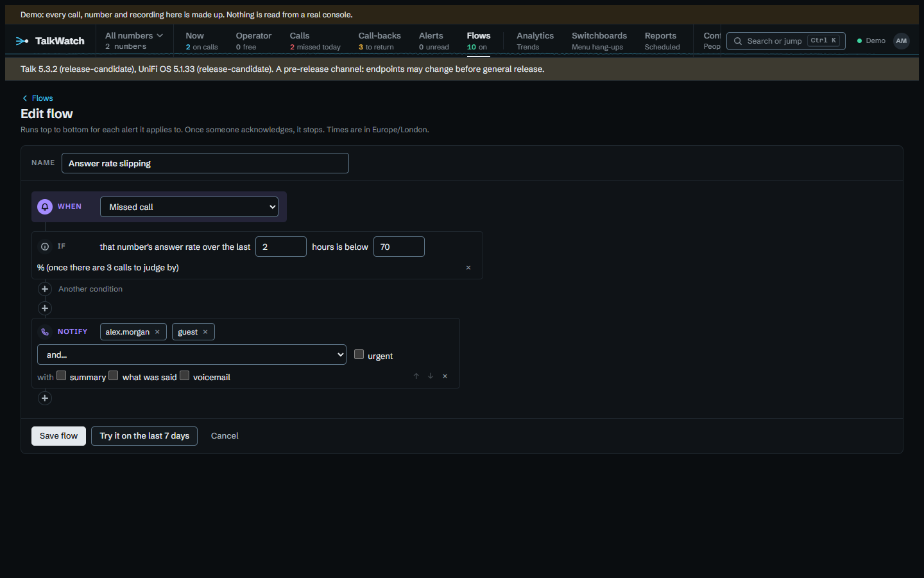This screenshot has height=578, width=924.
Task: Enable the voicemail checkbox
Action: point(185,376)
